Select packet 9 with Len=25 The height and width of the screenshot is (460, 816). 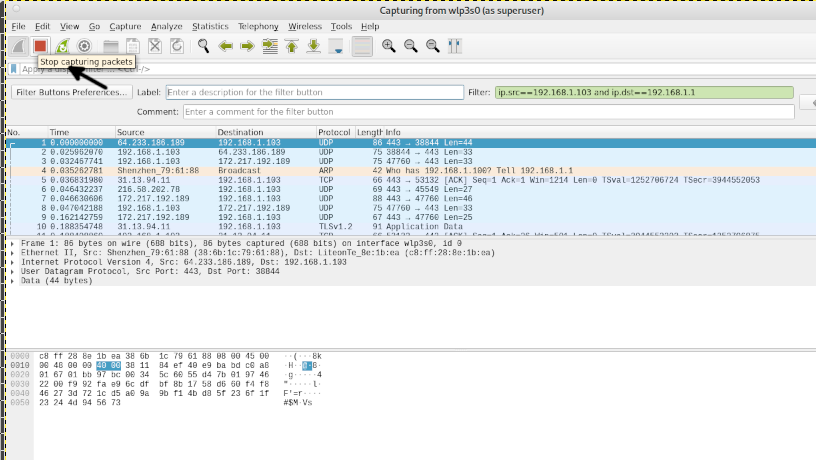[x=411, y=218]
